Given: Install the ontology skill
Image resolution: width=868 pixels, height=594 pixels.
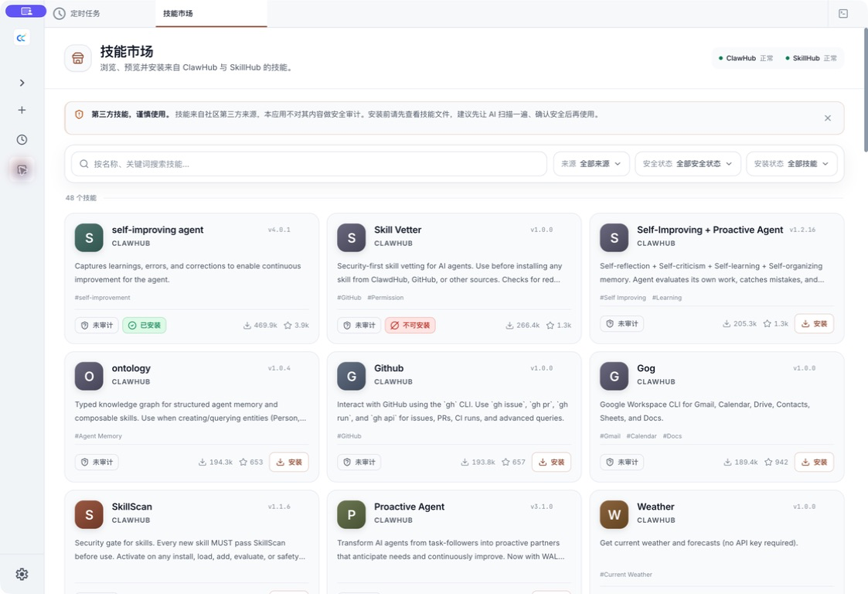Looking at the screenshot, I should tap(289, 462).
